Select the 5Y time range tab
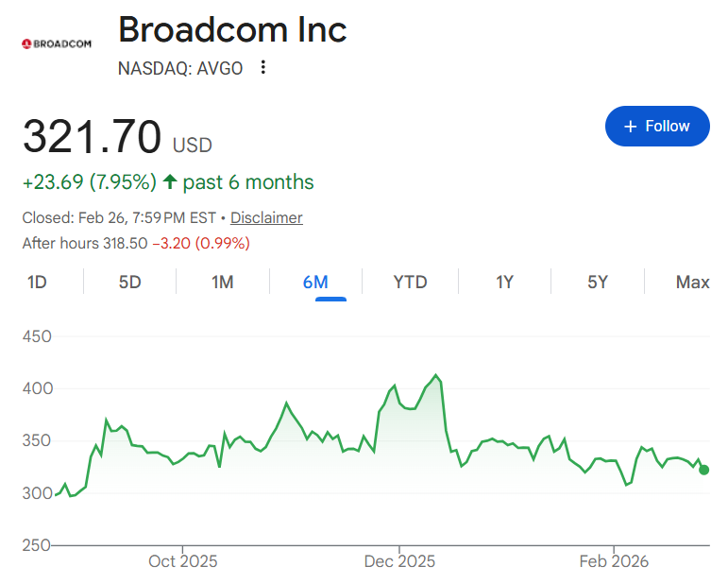The width and height of the screenshot is (728, 584). click(x=598, y=282)
